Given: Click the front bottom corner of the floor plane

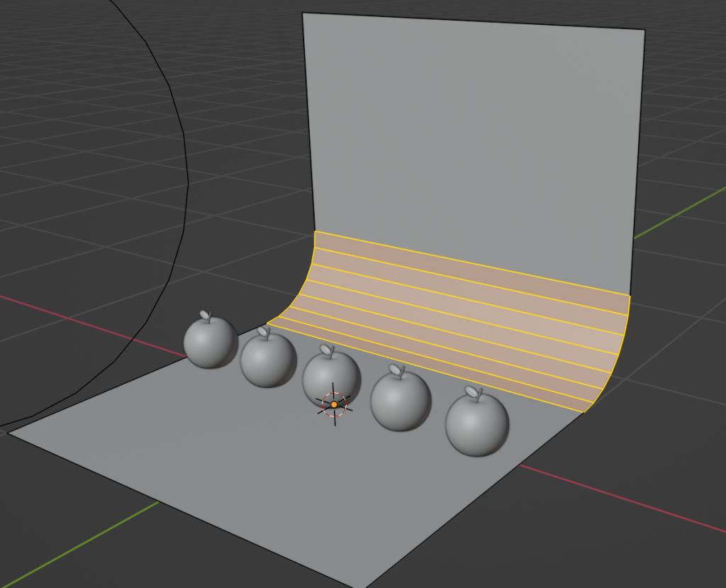Looking at the screenshot, I should tap(364, 587).
